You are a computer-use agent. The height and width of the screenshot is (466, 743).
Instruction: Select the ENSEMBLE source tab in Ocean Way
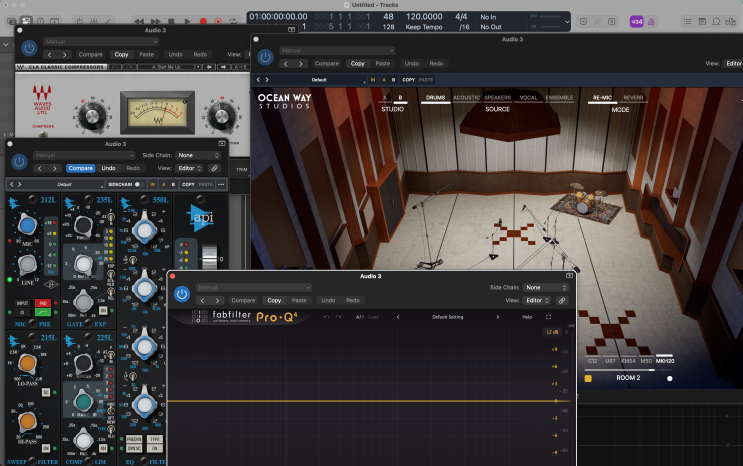pyautogui.click(x=559, y=98)
